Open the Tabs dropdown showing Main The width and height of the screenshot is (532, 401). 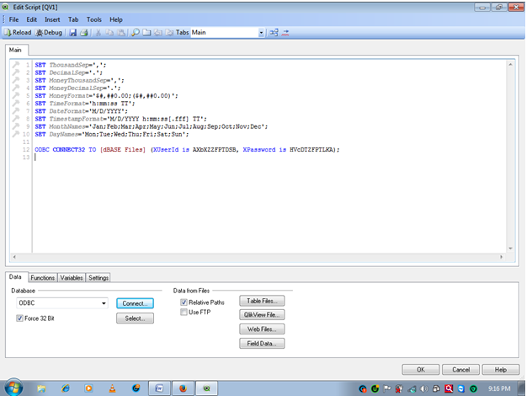point(261,32)
